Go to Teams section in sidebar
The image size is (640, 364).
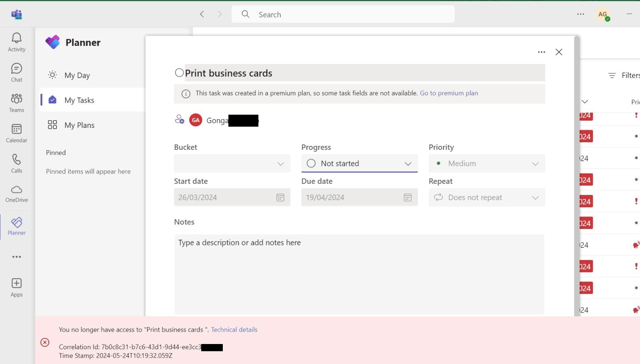(16, 103)
